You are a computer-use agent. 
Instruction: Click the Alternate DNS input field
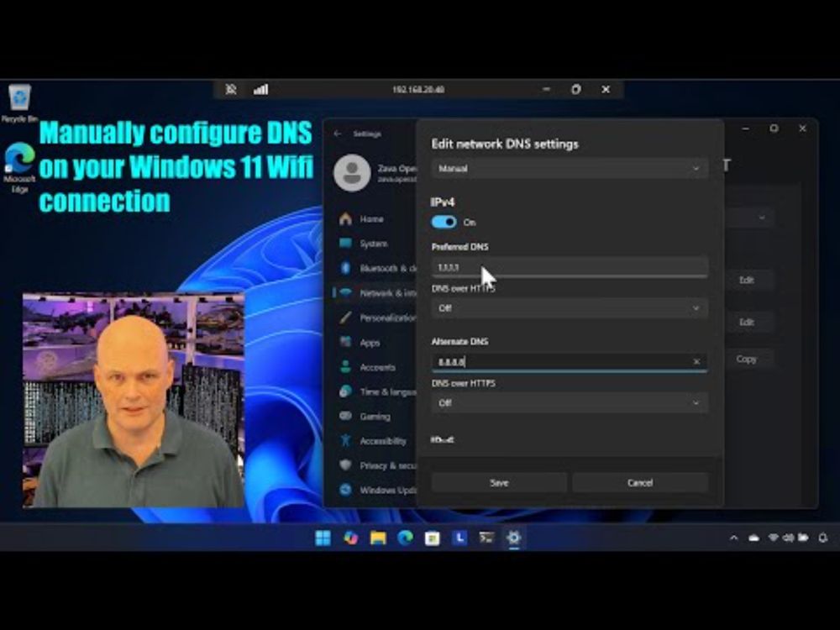[570, 362]
